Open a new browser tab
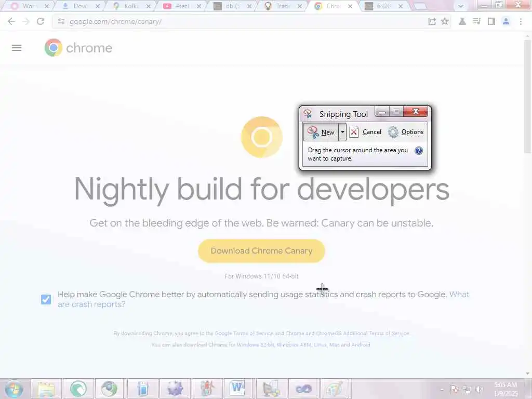 420,6
